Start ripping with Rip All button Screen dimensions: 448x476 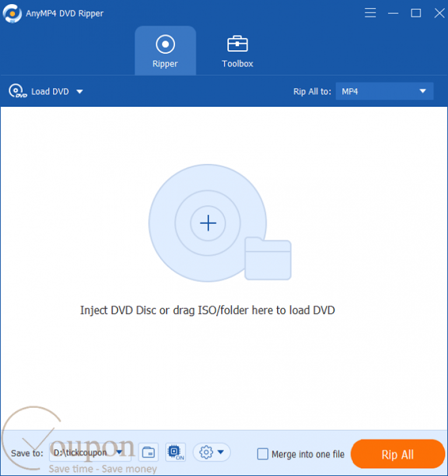point(398,454)
